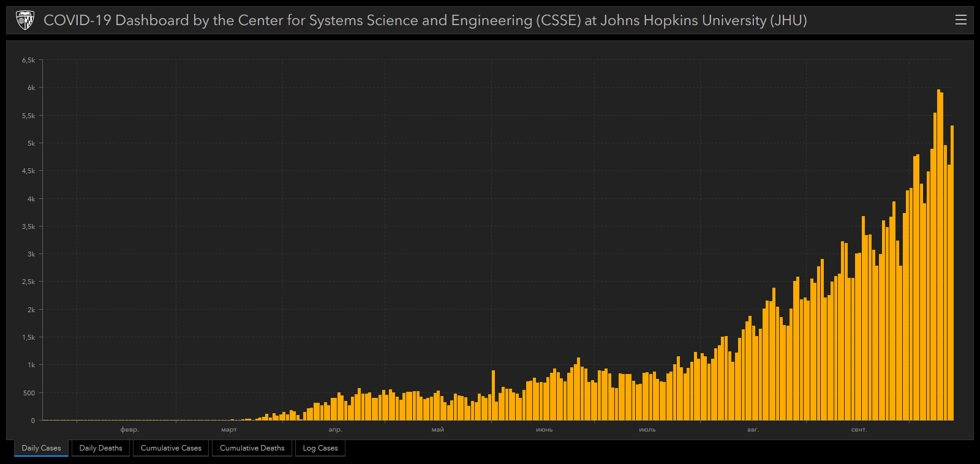Click the tallest bar near 6k

938,255
